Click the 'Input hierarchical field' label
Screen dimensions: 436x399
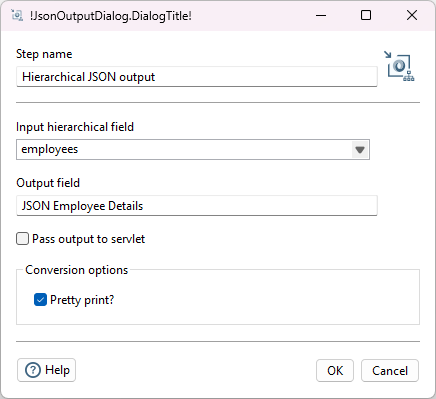click(x=75, y=127)
